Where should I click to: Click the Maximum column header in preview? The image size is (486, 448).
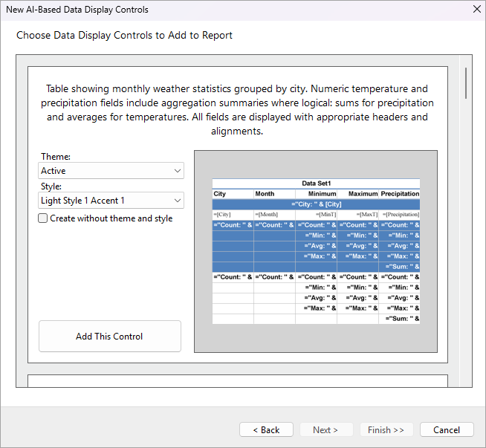click(357, 194)
